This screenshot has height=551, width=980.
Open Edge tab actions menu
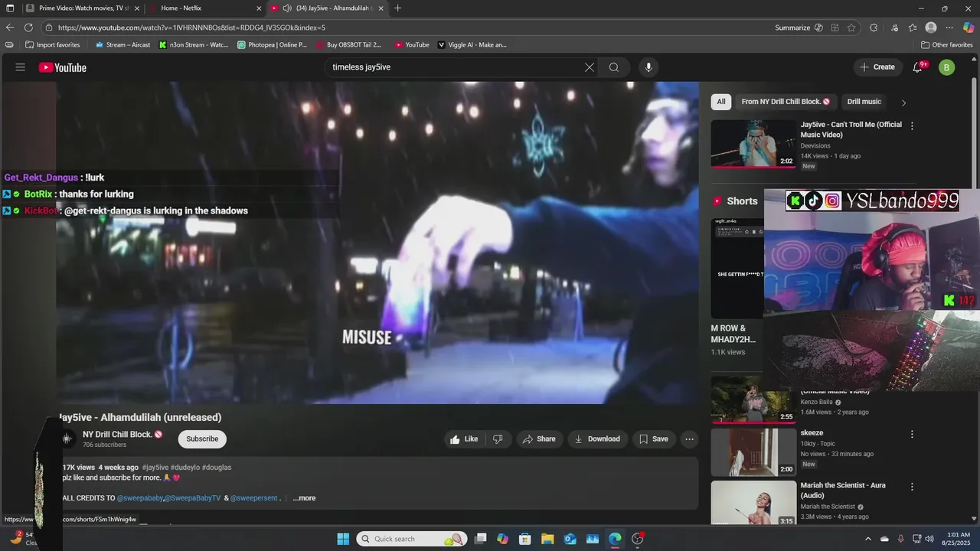[x=10, y=8]
